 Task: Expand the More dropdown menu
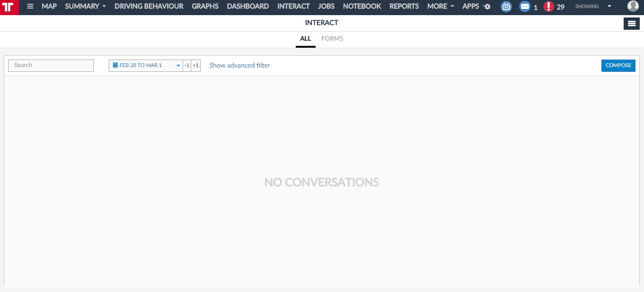[x=441, y=7]
